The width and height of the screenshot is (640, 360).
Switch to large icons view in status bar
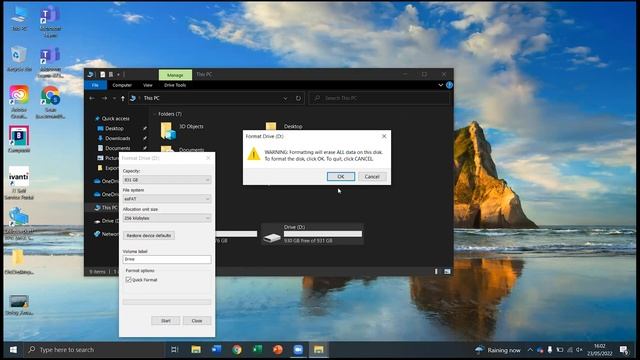(x=447, y=271)
